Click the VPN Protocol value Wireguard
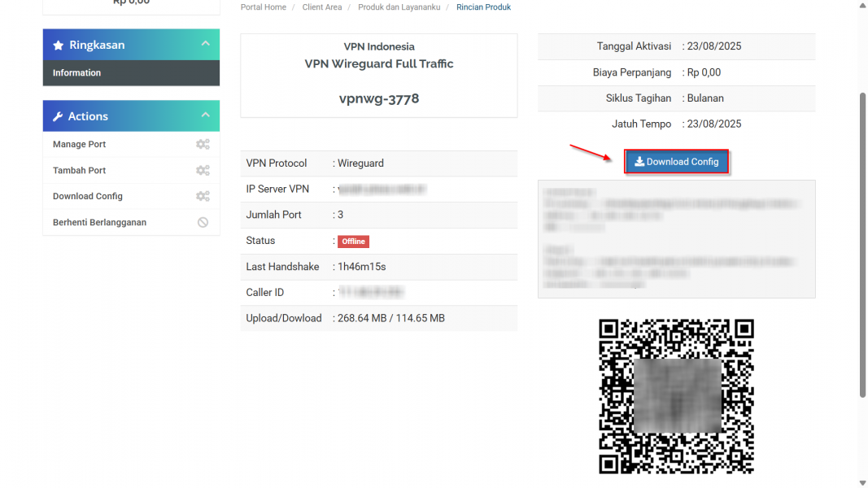868x488 pixels. [x=361, y=163]
